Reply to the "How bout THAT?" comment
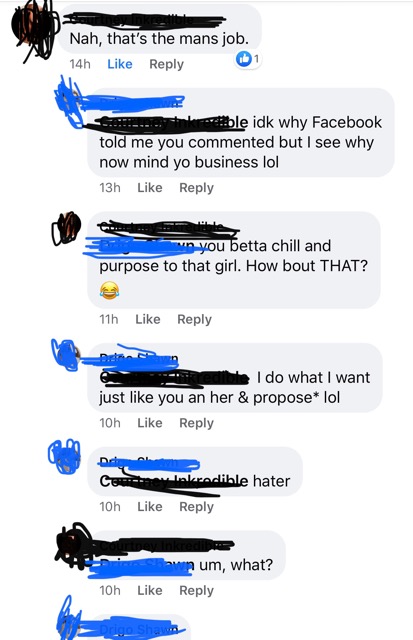This screenshot has height=640, width=413. click(x=194, y=320)
